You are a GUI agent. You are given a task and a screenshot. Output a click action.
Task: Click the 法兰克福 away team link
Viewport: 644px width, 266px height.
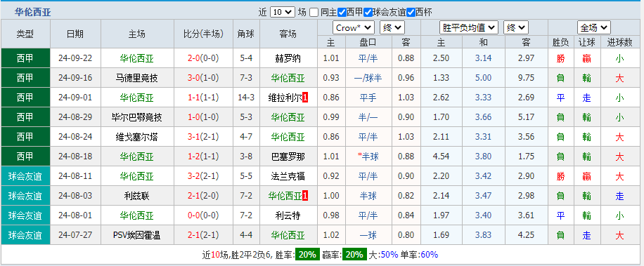(x=288, y=176)
